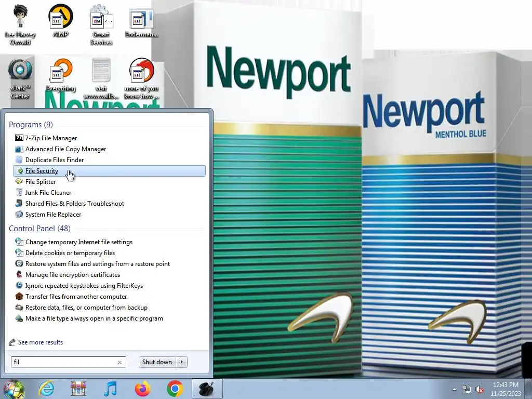Open the muted volume tray icon

480,389
